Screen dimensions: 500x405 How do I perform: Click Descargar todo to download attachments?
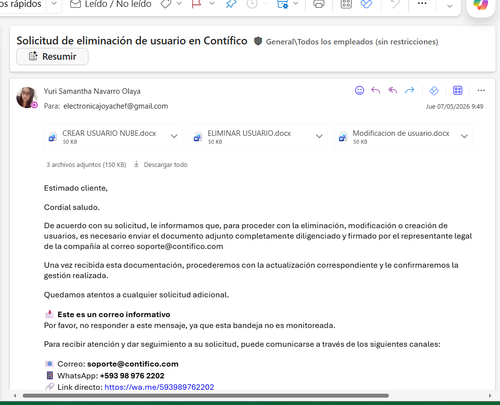[161, 165]
